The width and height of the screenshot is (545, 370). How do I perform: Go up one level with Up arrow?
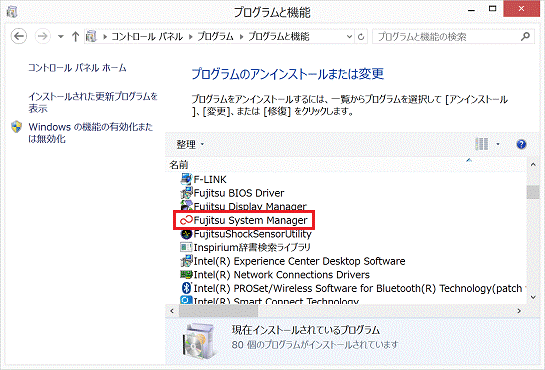point(75,36)
